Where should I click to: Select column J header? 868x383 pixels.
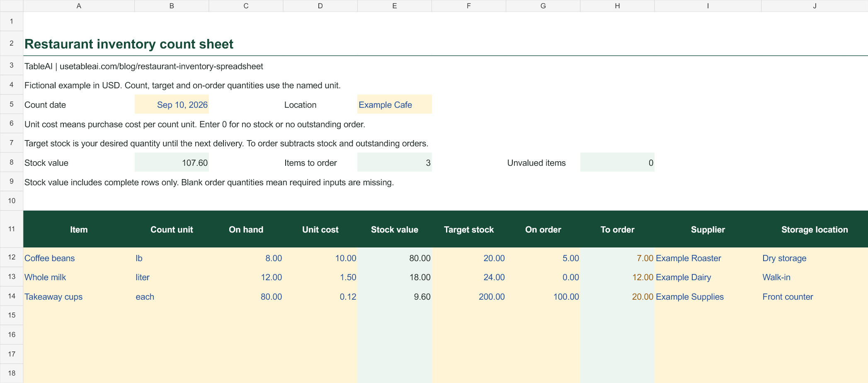pos(815,6)
